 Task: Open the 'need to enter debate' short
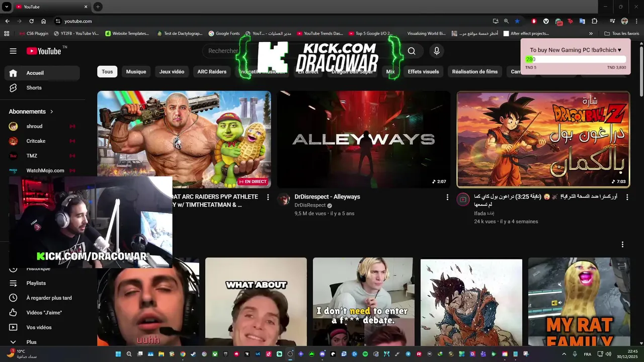[x=363, y=302]
